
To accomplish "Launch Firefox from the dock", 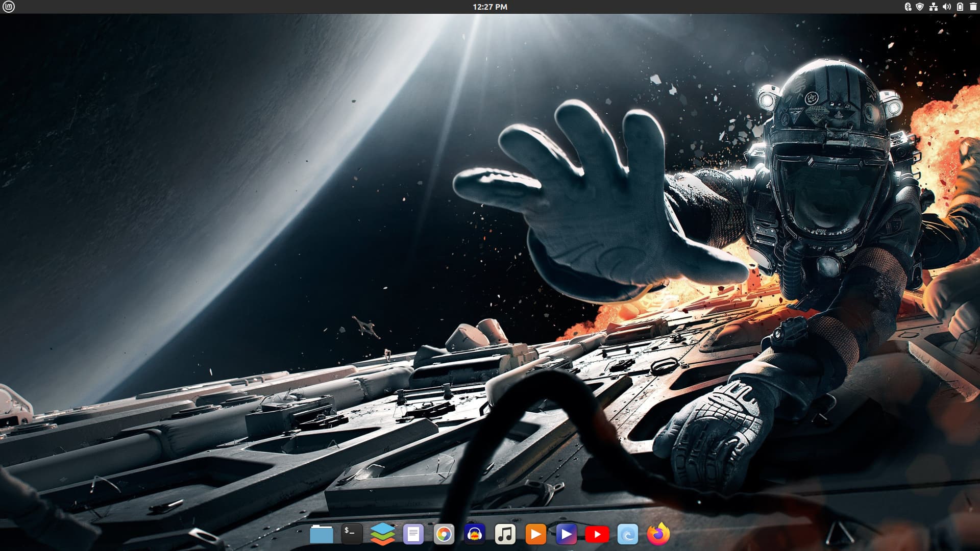I will click(x=658, y=534).
